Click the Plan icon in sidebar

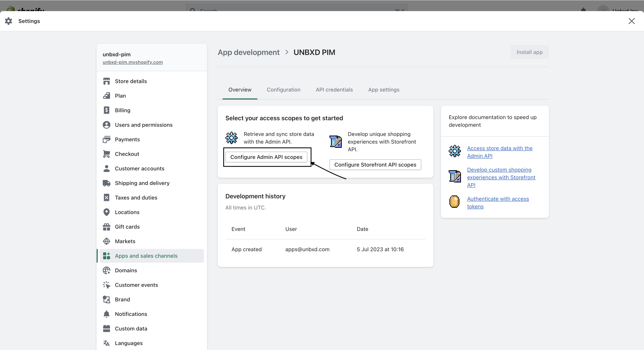coord(107,96)
